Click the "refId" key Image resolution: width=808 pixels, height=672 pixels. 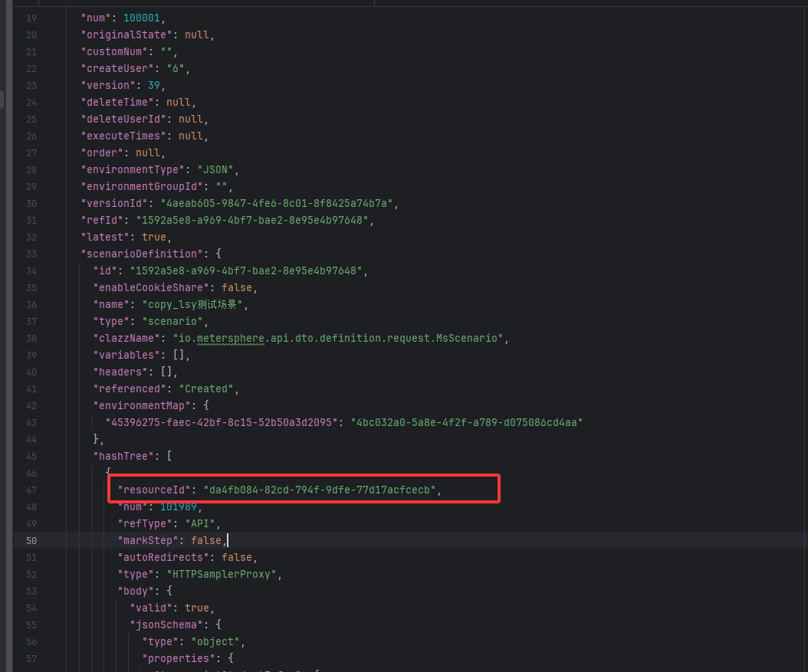coord(102,221)
